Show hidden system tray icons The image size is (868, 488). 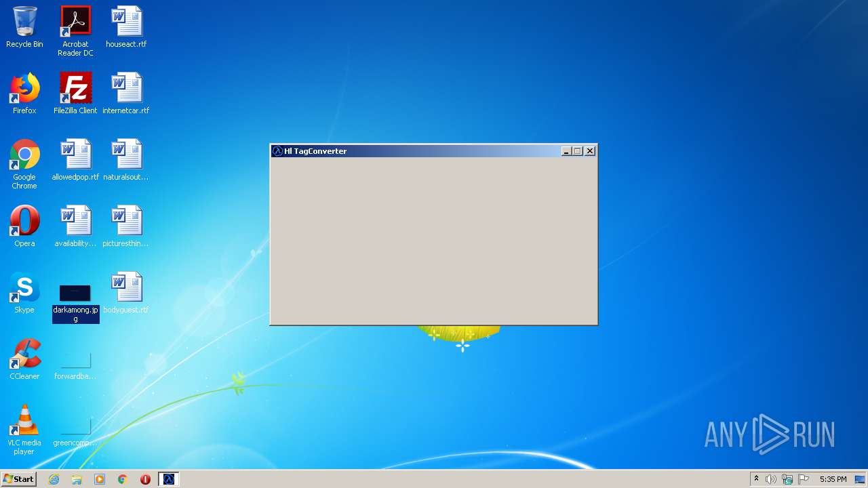tap(756, 479)
